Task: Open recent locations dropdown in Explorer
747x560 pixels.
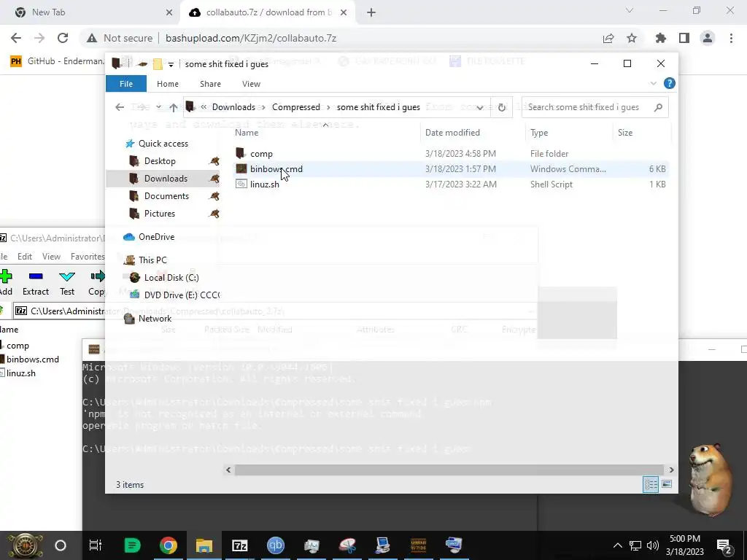Action: coord(158,107)
